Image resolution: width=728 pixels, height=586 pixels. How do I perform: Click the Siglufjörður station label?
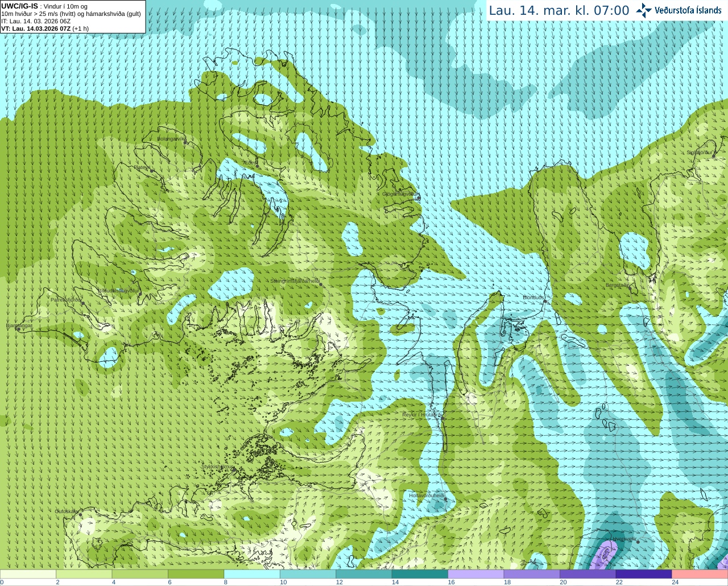(699, 152)
